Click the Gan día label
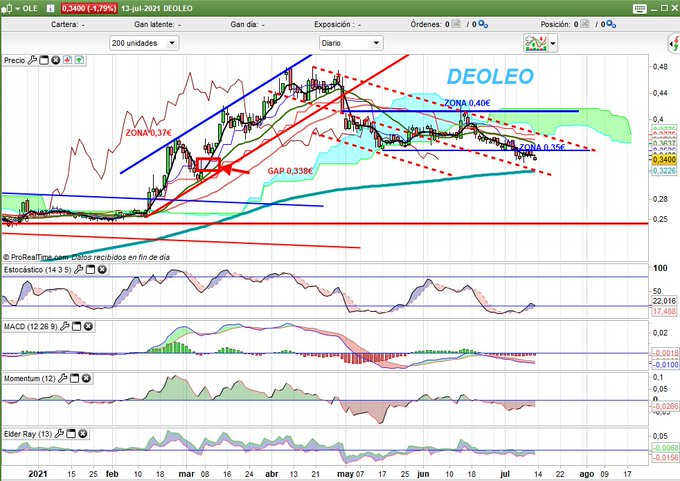The width and height of the screenshot is (680, 481). point(244,25)
